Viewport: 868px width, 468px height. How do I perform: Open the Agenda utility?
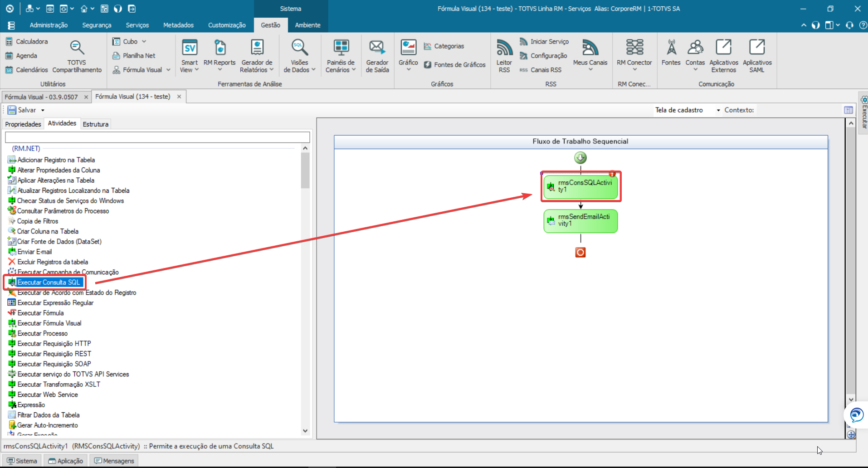point(21,56)
